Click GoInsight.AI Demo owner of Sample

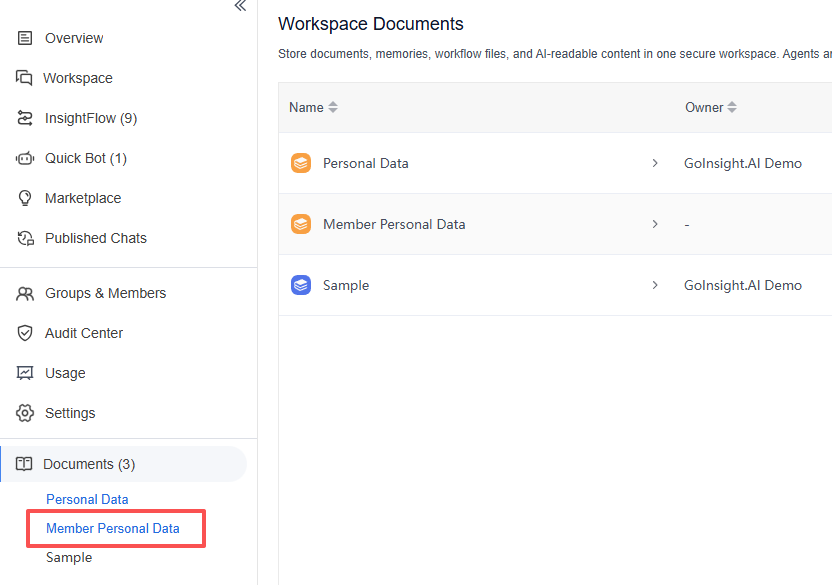click(742, 286)
